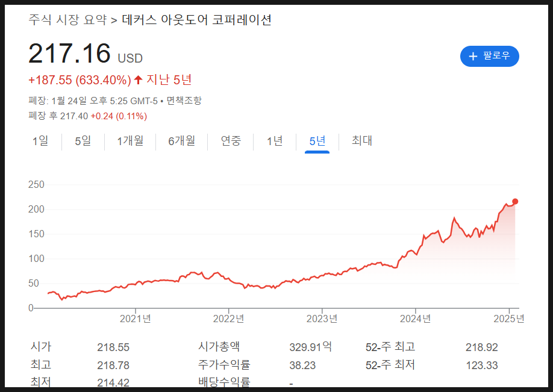Switch to the 6개월 range tab

point(182,141)
